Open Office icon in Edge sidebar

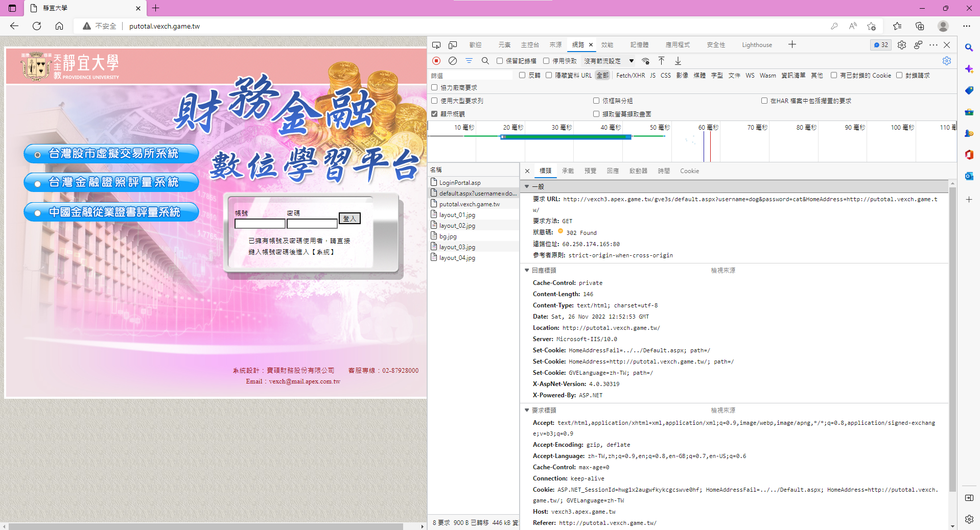point(969,155)
